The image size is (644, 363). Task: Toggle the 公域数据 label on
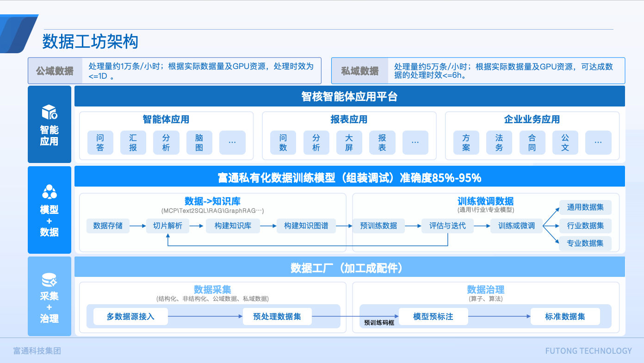pyautogui.click(x=55, y=70)
